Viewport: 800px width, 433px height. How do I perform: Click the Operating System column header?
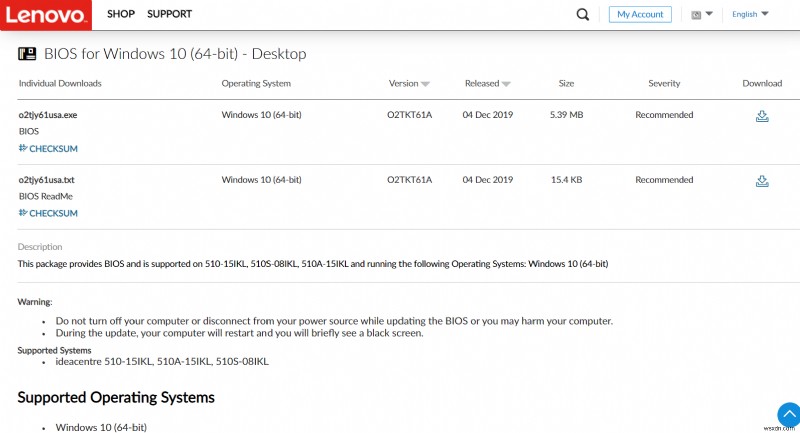click(256, 83)
